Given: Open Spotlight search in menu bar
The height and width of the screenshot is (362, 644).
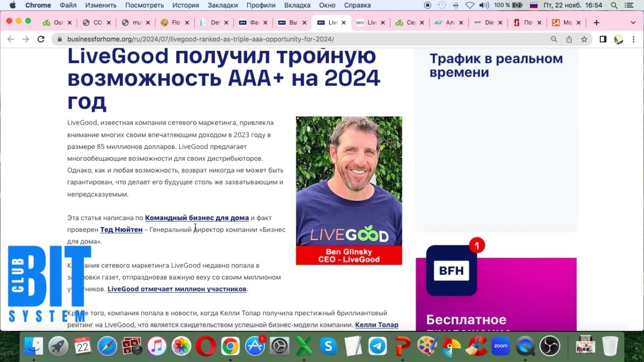Looking at the screenshot, I should [x=614, y=5].
